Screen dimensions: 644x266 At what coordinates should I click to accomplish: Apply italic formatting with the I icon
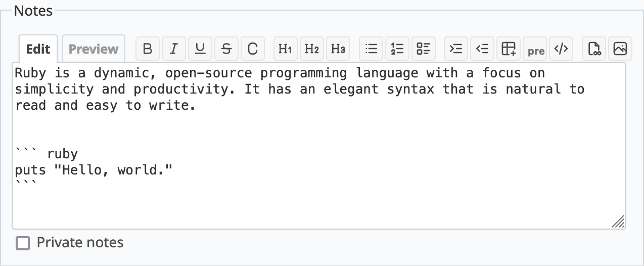(x=174, y=49)
